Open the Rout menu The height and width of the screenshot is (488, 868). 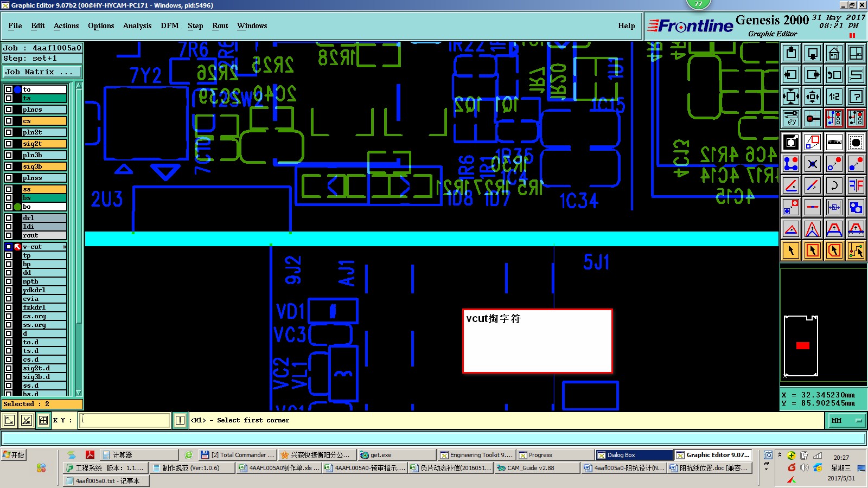220,25
